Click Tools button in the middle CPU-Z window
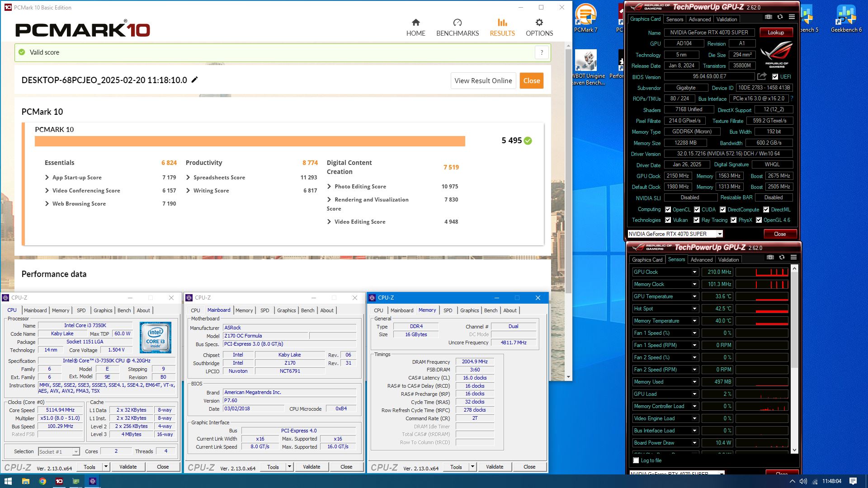Image resolution: width=868 pixels, height=488 pixels. click(x=273, y=467)
